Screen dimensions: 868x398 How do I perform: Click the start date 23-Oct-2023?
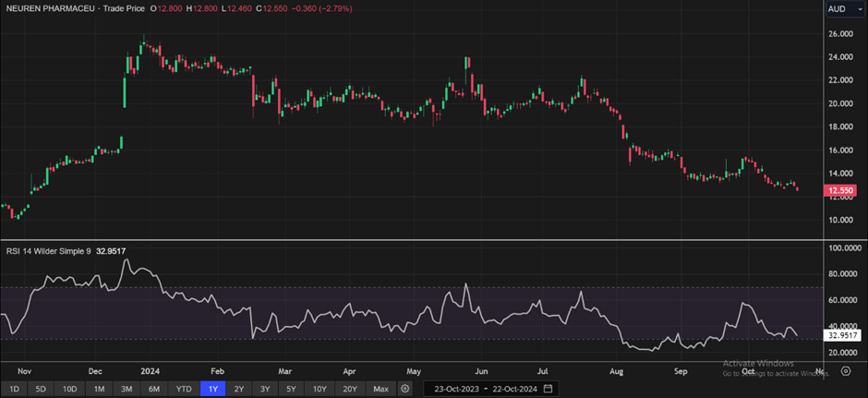click(455, 389)
